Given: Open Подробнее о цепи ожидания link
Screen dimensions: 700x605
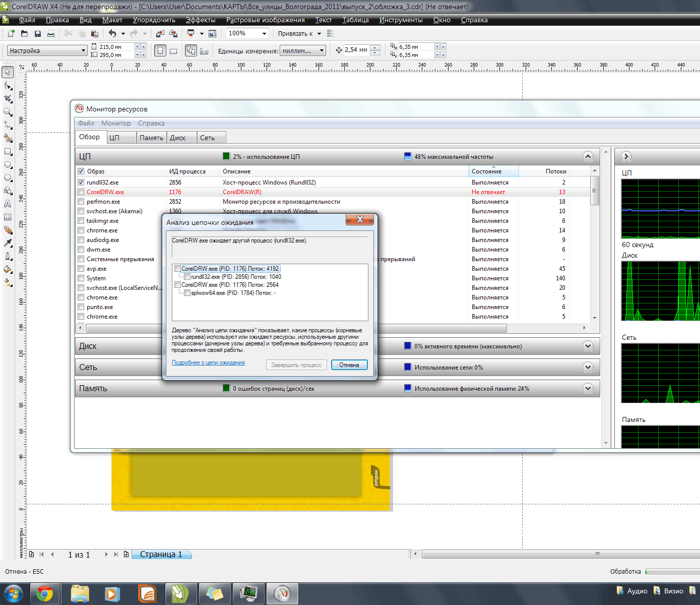Looking at the screenshot, I should [x=208, y=362].
